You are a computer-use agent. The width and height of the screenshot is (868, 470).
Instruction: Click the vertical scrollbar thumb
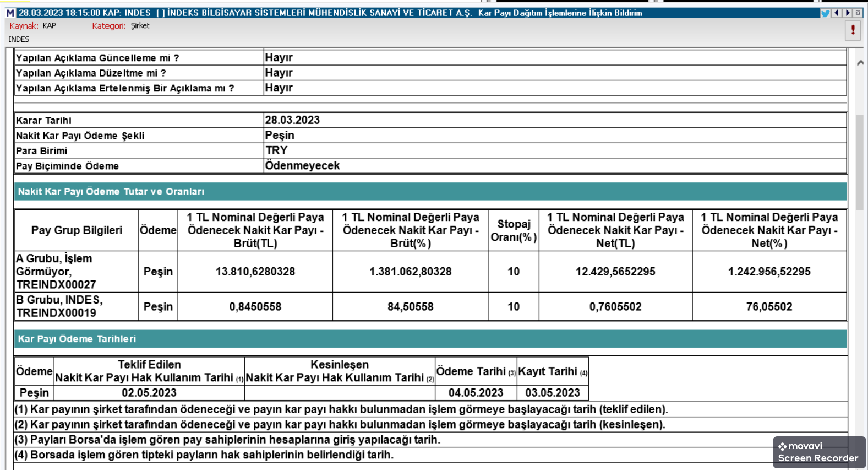(x=860, y=162)
